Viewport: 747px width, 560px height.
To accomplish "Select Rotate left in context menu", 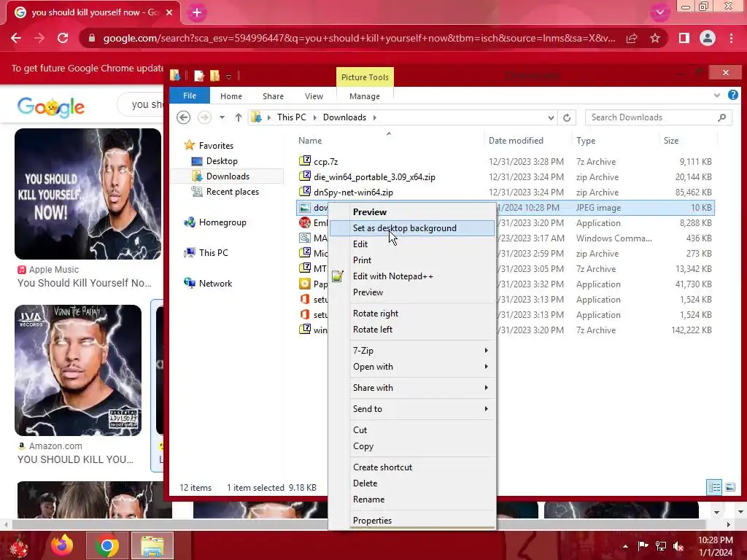I will 412,330.
